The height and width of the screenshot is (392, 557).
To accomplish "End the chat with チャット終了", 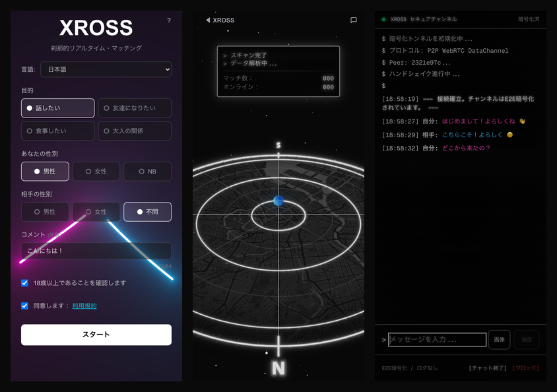I will tap(486, 368).
